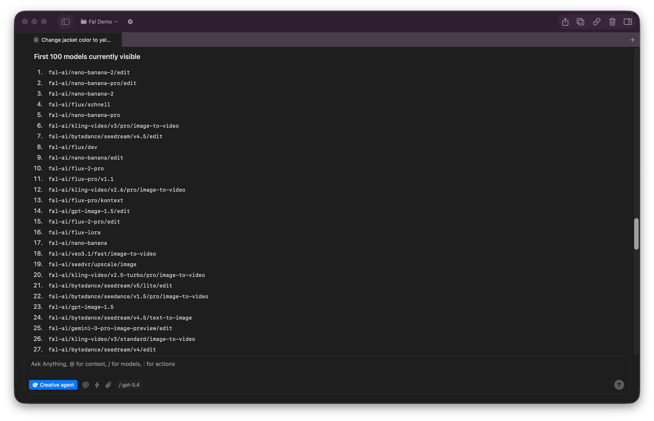
Task: Click the lightning bolt actions icon
Action: 97,385
